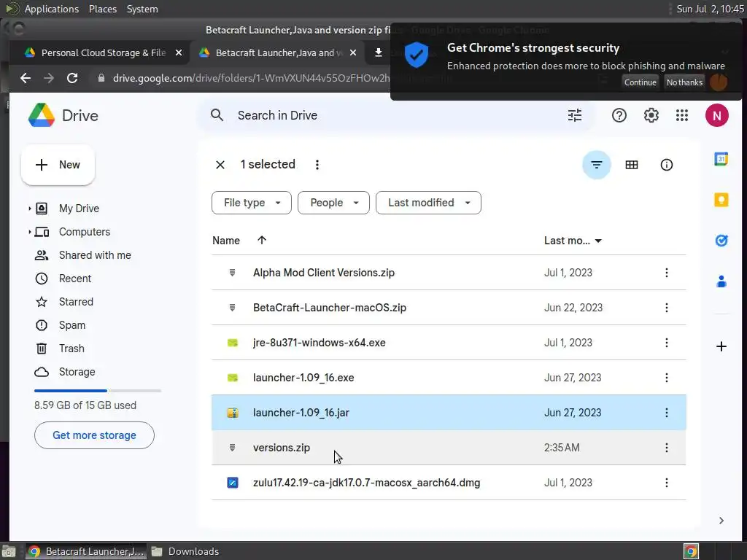747x560 pixels.
Task: Open Drive settings gear
Action: coord(651,115)
